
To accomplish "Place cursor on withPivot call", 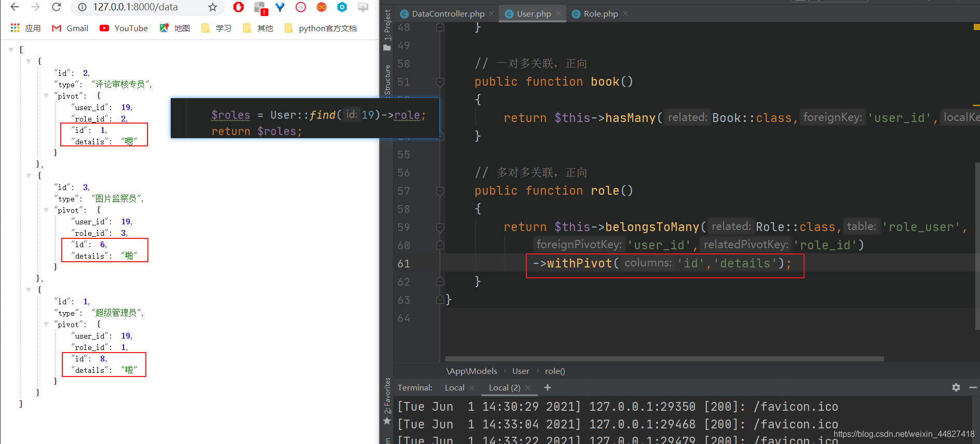I will (x=580, y=263).
